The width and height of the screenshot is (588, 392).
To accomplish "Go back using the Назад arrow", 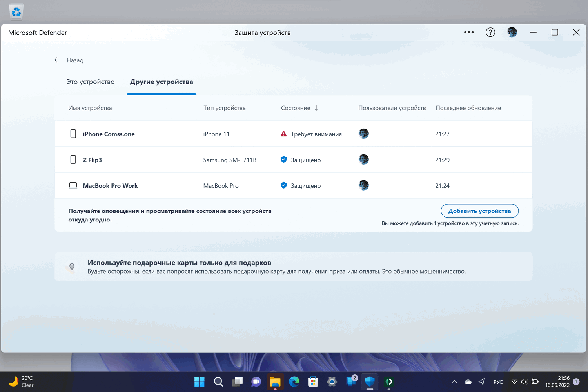I will pos(56,60).
